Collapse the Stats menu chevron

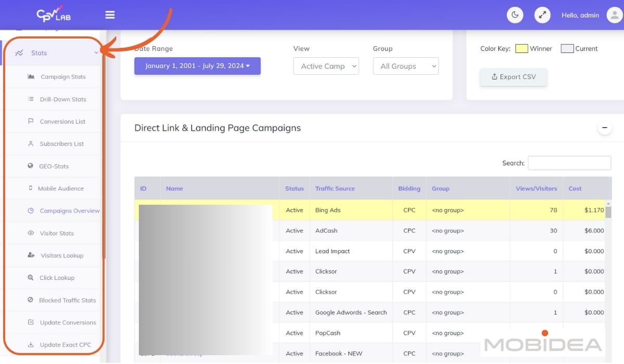tap(96, 53)
